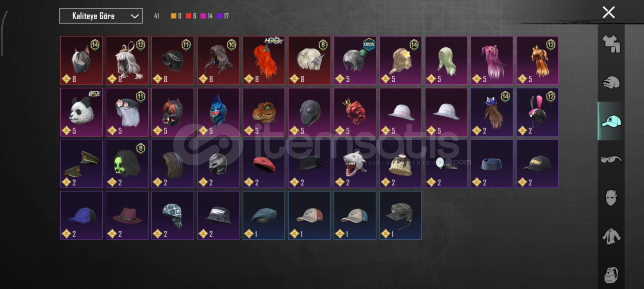644x289 pixels.
Task: Expand the Kaliteye Göre sort dropdown
Action: pos(101,16)
